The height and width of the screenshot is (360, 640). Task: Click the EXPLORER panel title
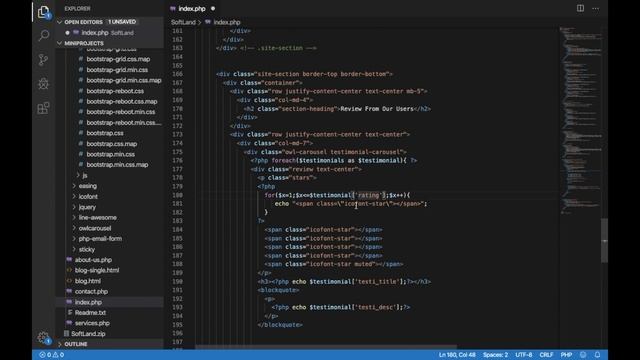[x=77, y=9]
